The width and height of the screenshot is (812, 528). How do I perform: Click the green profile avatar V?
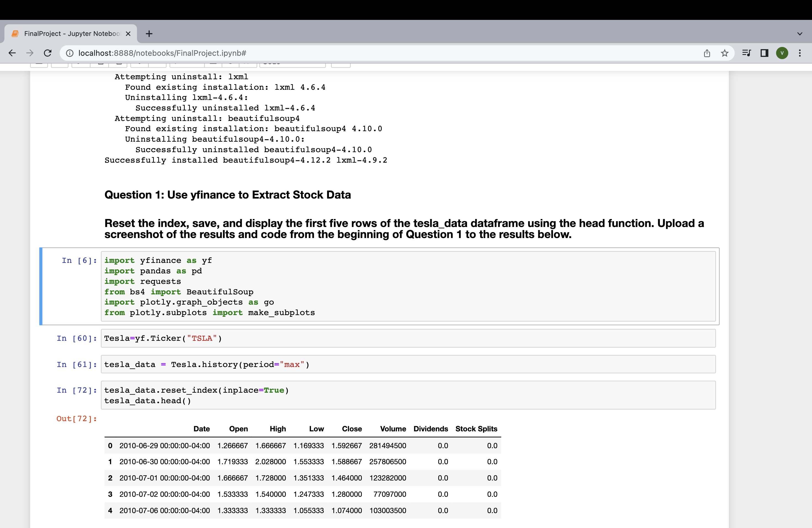782,53
